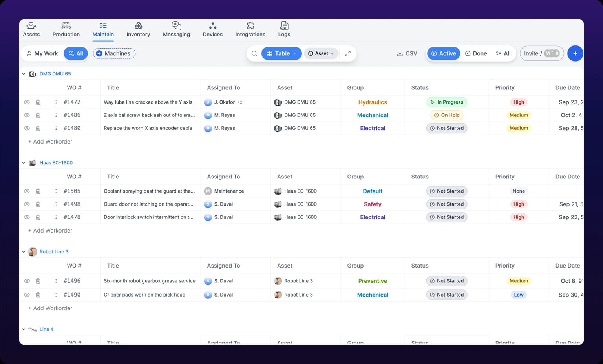This screenshot has height=364, width=603.
Task: Click Robot Line 3 avatar in row #1490
Action: click(278, 295)
